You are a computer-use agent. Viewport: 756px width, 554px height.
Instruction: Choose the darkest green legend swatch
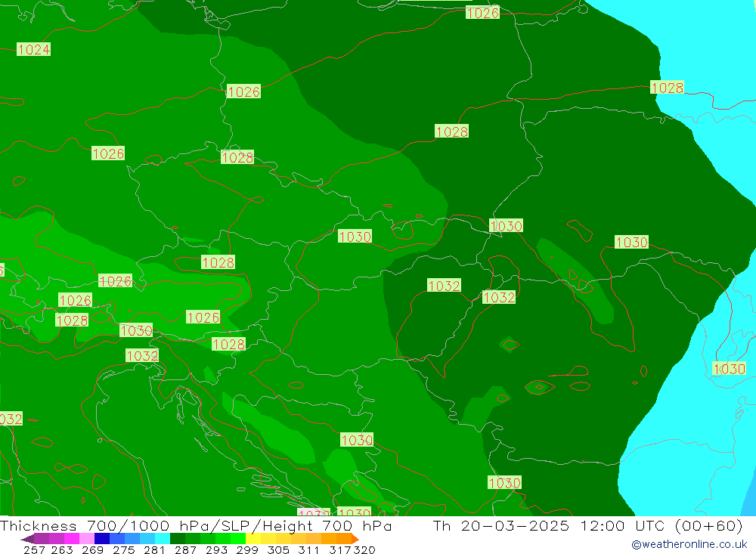click(178, 539)
